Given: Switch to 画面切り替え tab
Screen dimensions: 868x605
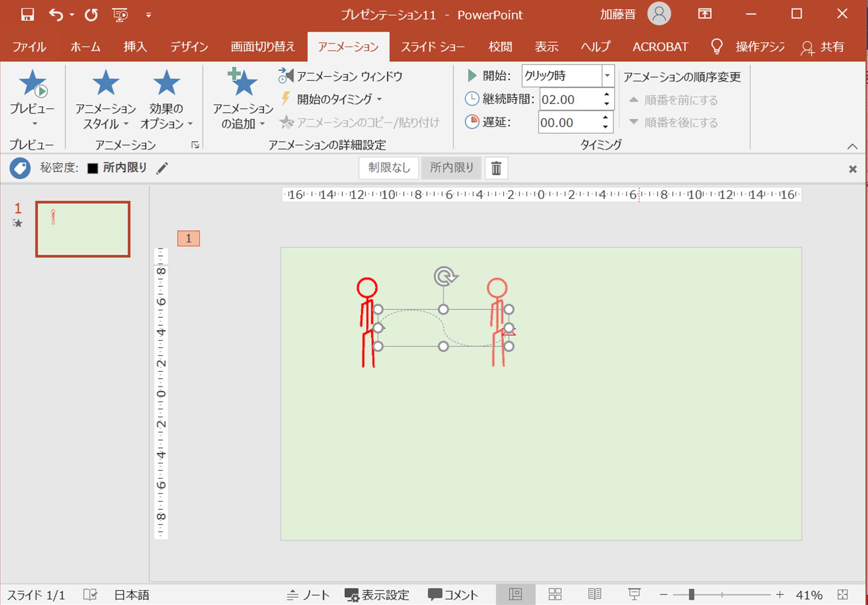Looking at the screenshot, I should 262,47.
